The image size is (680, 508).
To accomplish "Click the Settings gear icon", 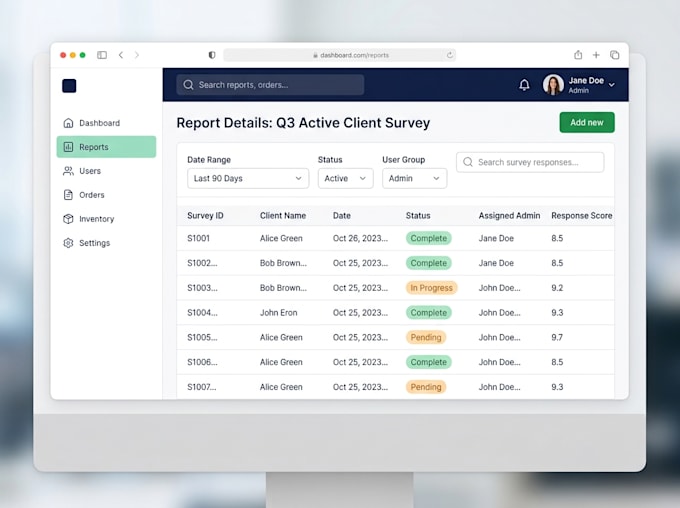I will click(69, 243).
